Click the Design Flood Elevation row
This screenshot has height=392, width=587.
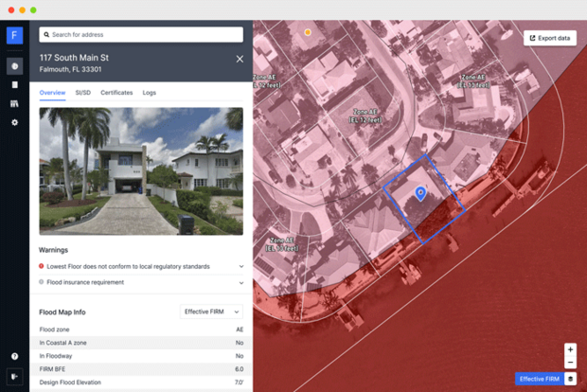[x=141, y=383]
